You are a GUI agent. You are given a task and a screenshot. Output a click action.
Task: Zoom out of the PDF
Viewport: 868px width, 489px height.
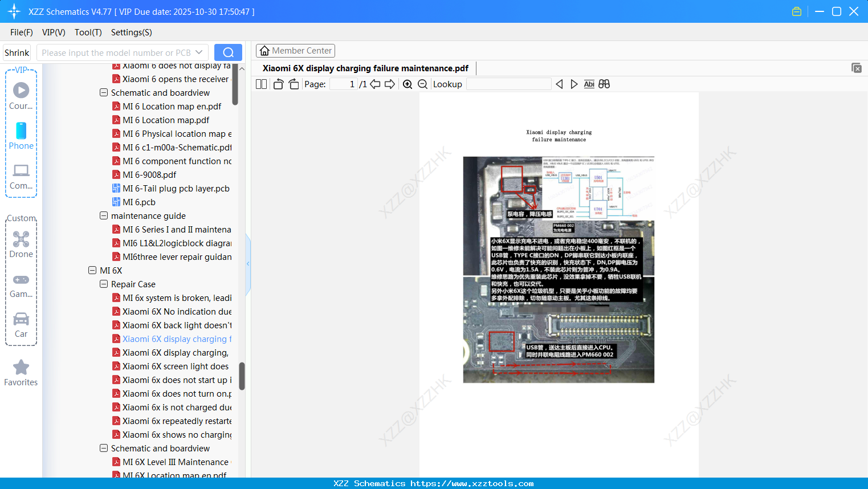click(x=423, y=84)
